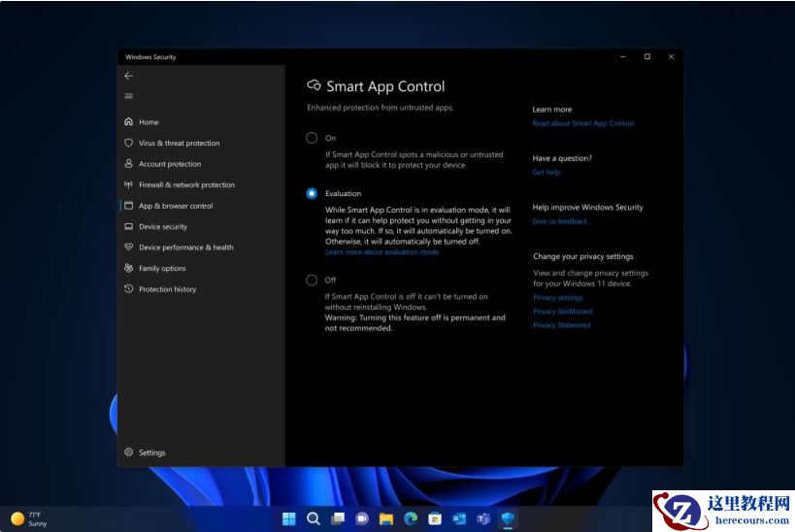The image size is (795, 532).
Task: Toggle the hamburger navigation menu
Action: pos(129,96)
